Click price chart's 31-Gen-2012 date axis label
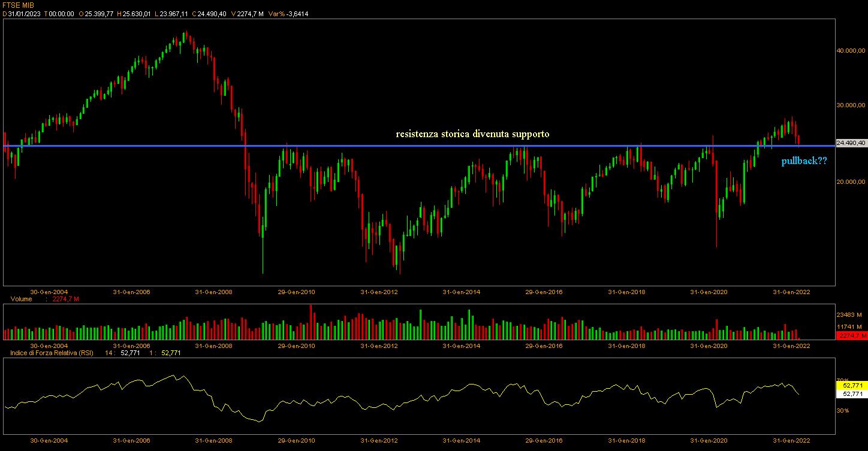This screenshot has width=868, height=451. click(x=379, y=292)
